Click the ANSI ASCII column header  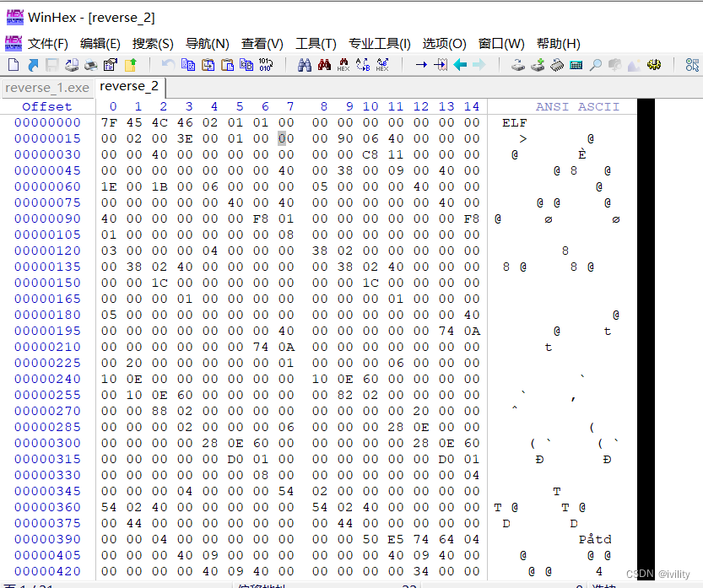(x=577, y=106)
